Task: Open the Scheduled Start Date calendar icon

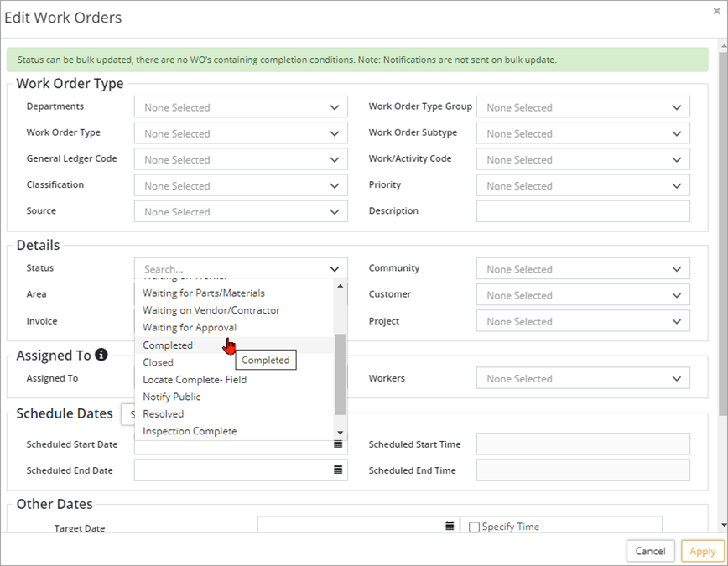Action: pos(339,444)
